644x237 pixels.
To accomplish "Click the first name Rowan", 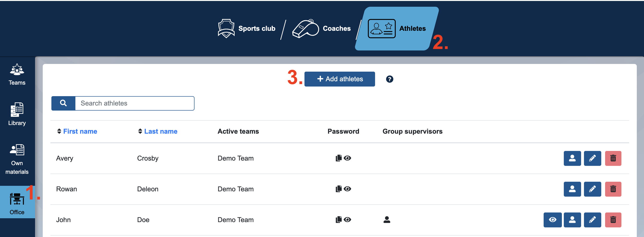I will [67, 189].
